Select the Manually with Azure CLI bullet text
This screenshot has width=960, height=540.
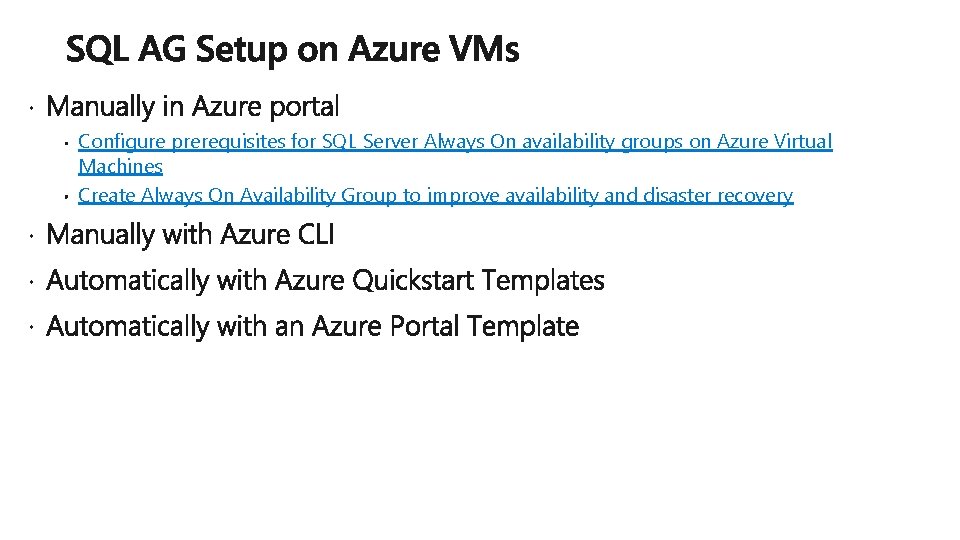[x=190, y=234]
